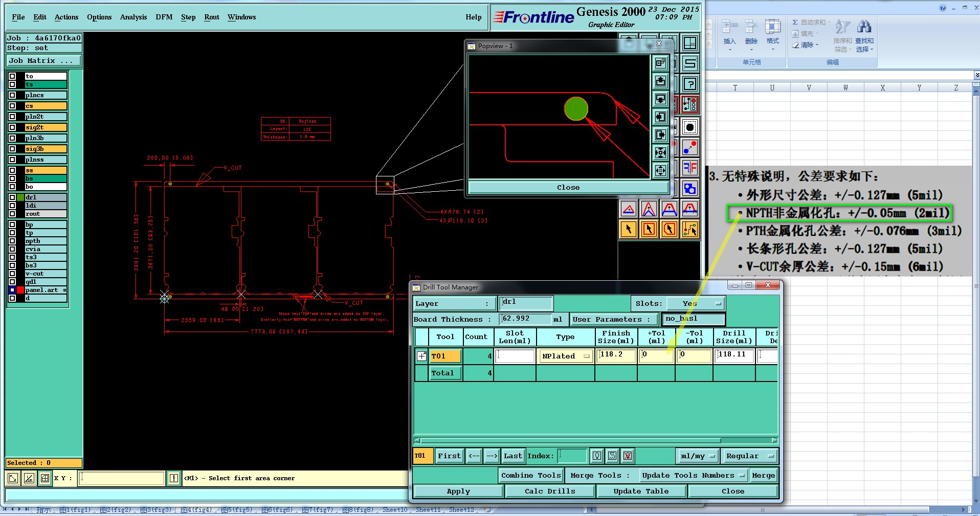Click the Drill Tool Manager horizontal scrollbar
This screenshot has height=516, width=980.
pyautogui.click(x=570, y=440)
